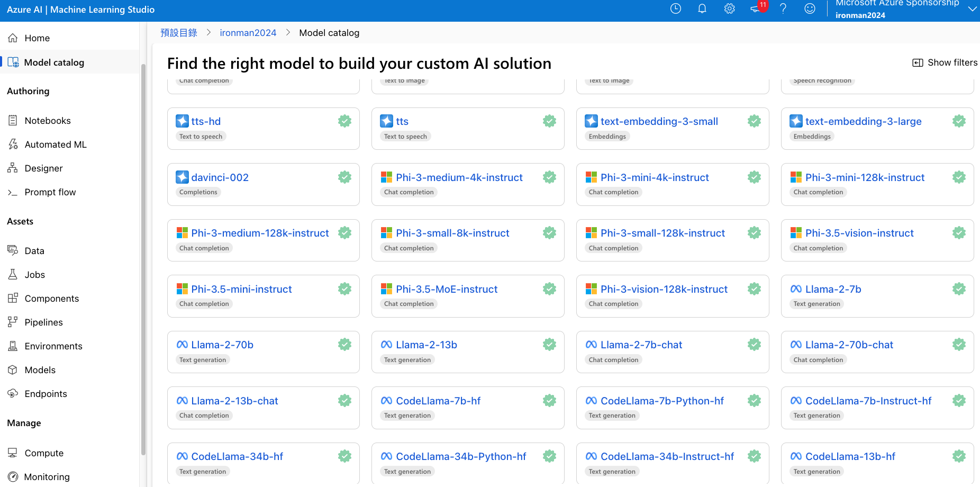Open Phi-3-mini-4k-instruct model
The height and width of the screenshot is (487, 980).
tap(655, 177)
